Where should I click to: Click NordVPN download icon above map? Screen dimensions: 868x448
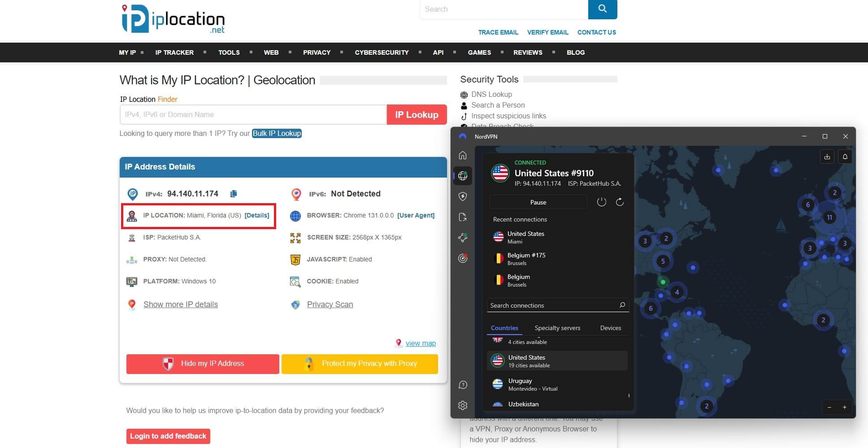[827, 157]
